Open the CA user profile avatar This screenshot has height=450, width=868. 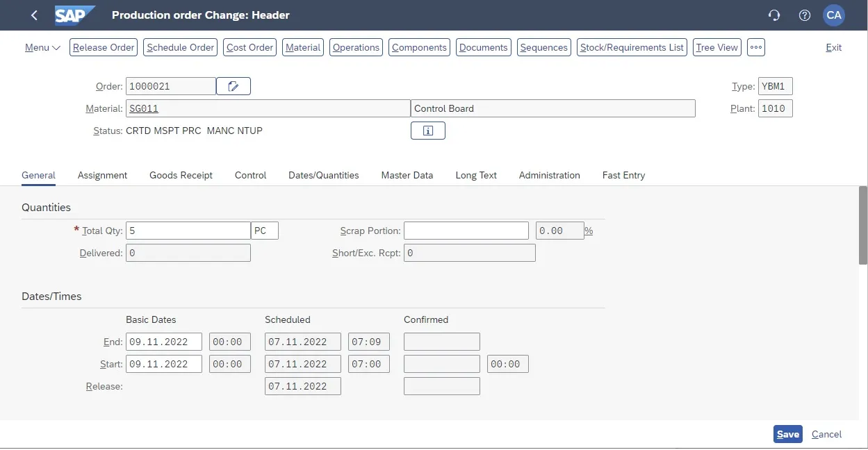click(834, 15)
